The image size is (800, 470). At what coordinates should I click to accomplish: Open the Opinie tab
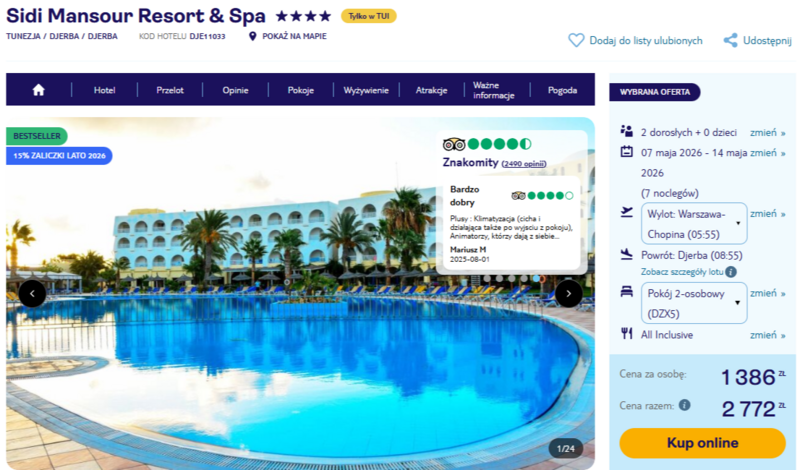[235, 90]
